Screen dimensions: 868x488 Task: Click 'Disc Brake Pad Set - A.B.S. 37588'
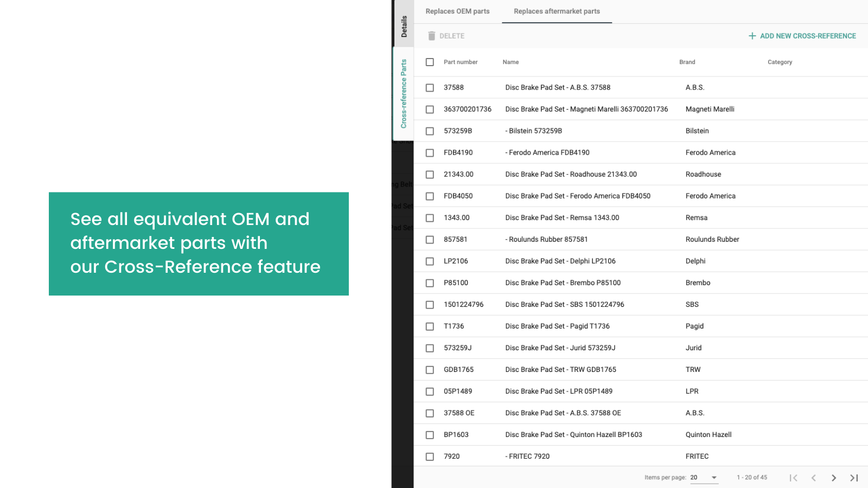[558, 87]
